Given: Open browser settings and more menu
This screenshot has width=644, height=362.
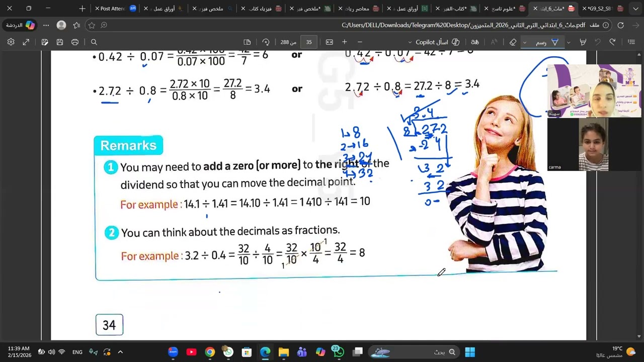Looking at the screenshot, I should coord(46,25).
